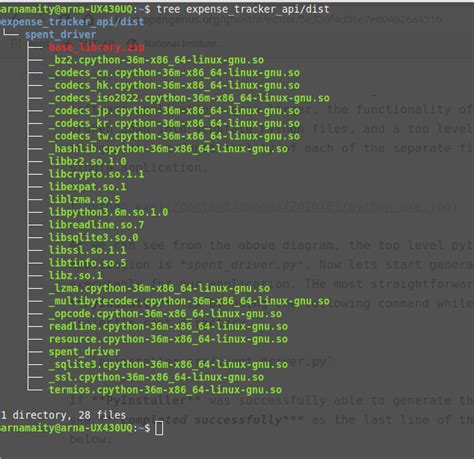
Task: Click the blue expense_tracker_api/dist root path
Action: tap(72, 22)
